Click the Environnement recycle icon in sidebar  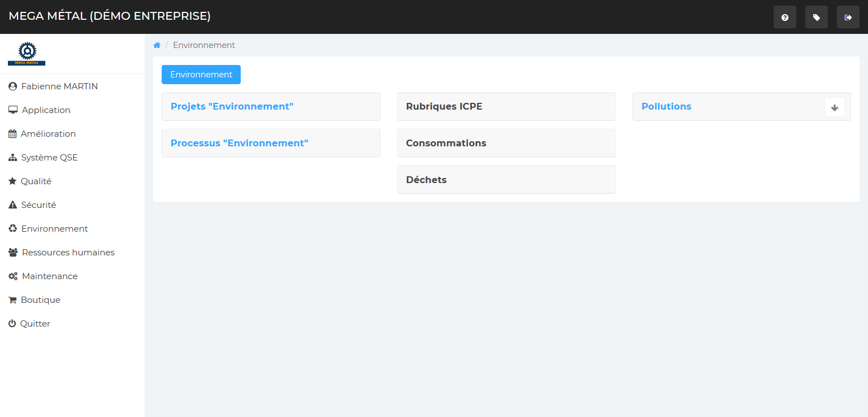(x=12, y=229)
